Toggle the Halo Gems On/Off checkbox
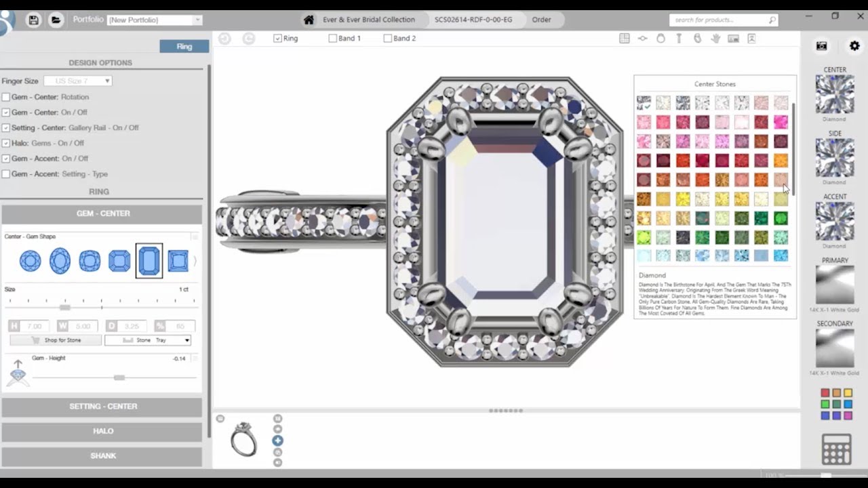 (x=6, y=143)
